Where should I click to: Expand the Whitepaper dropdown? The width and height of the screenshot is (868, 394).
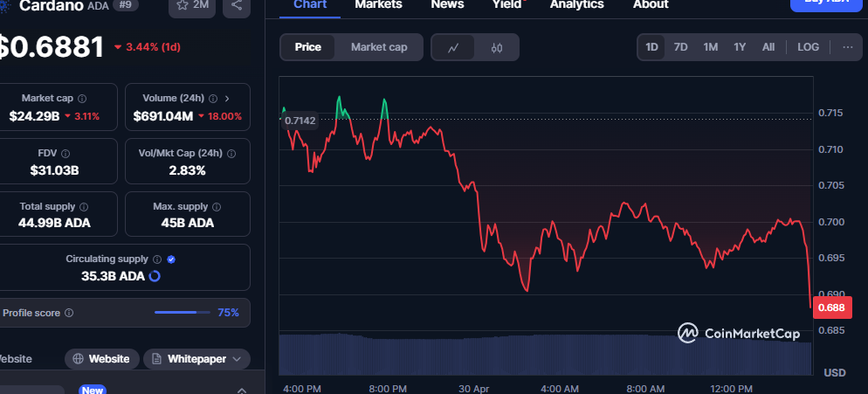[196, 359]
